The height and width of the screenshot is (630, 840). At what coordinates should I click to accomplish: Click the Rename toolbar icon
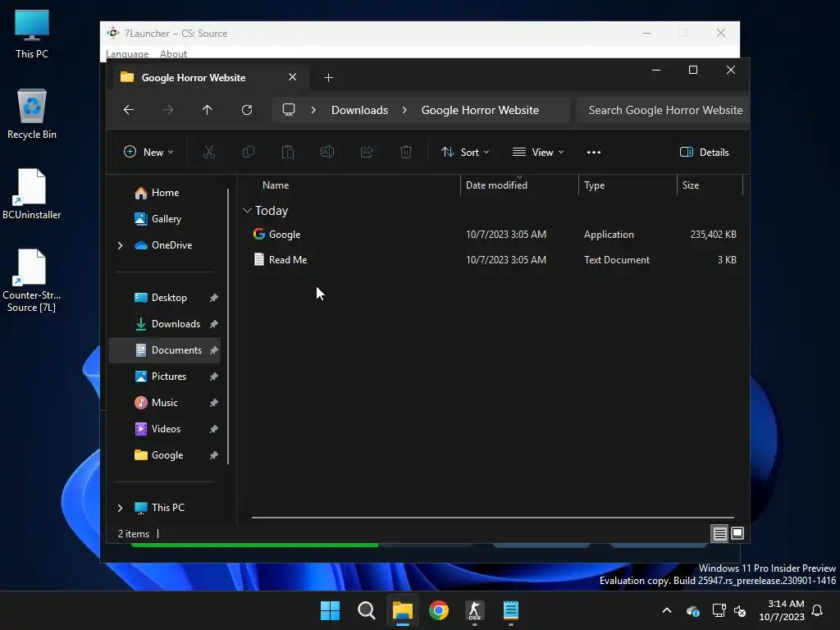point(327,152)
